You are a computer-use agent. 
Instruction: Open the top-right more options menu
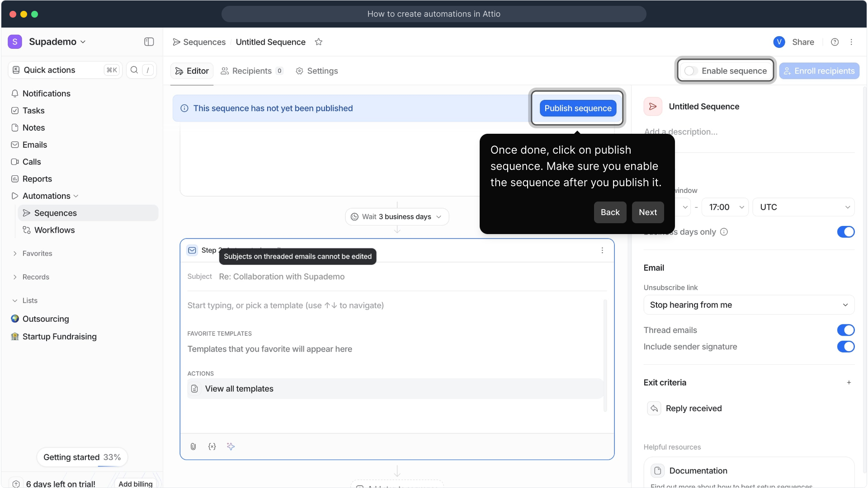[x=851, y=42]
